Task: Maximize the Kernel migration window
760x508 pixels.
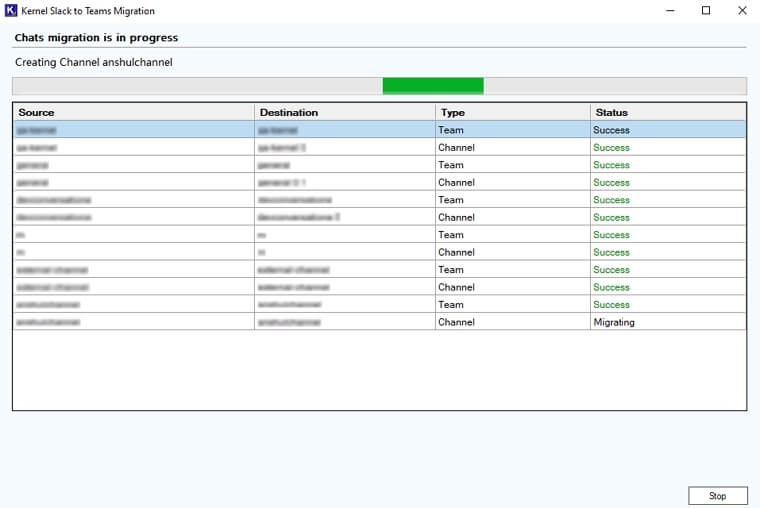Action: pyautogui.click(x=706, y=10)
